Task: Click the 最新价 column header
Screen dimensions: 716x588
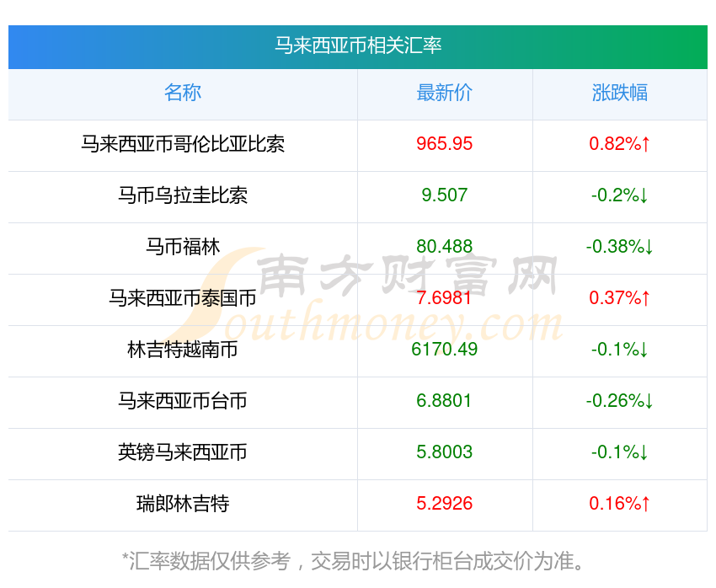Action: coord(444,93)
